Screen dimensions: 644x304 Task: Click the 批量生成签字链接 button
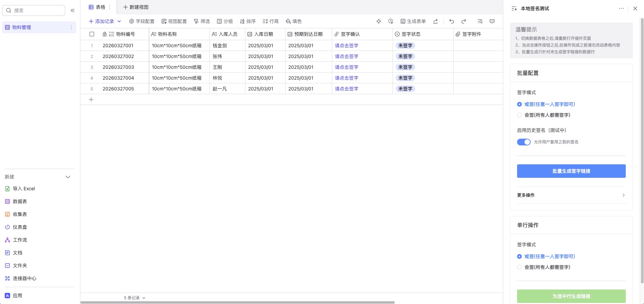(571, 171)
